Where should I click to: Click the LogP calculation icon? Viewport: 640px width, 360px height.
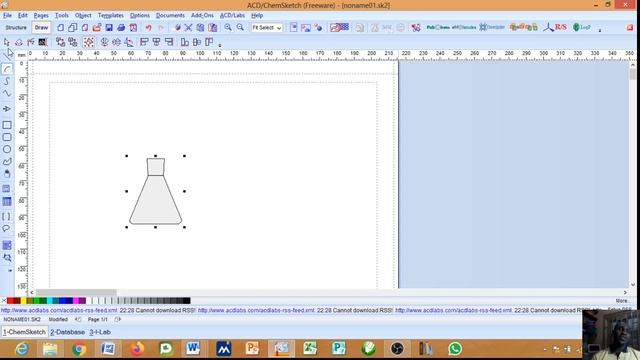tap(582, 27)
